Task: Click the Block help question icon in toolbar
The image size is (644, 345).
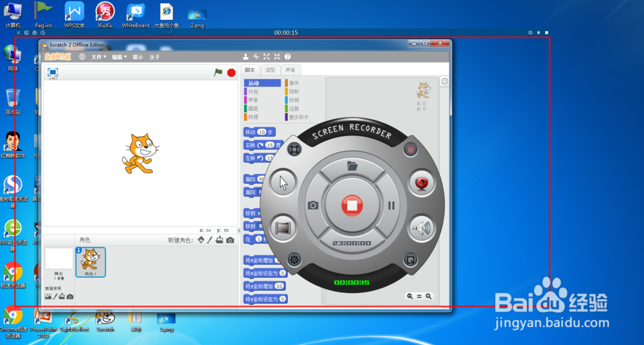Action: [x=287, y=57]
